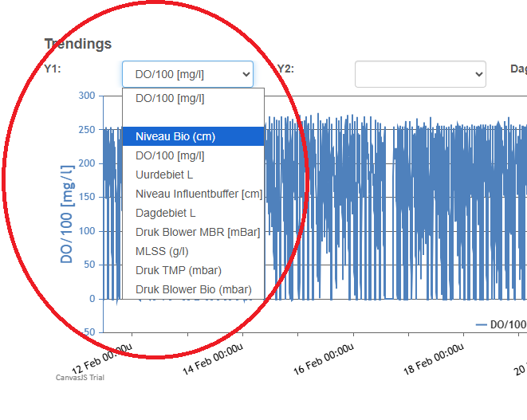Toggle the DO/100 legend series marker

coord(501,324)
